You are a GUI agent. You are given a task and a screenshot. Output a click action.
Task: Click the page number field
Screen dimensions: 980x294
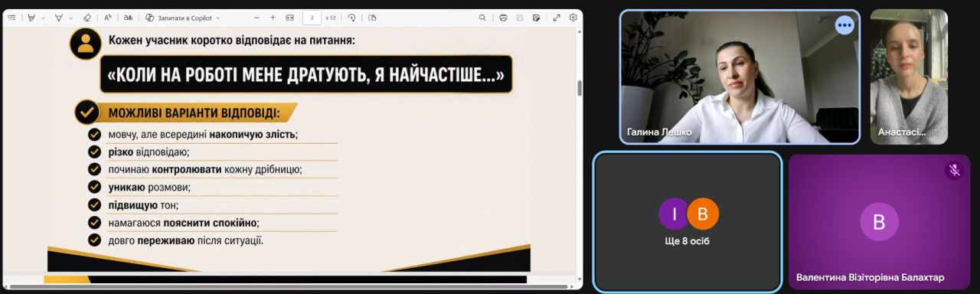[x=312, y=17]
